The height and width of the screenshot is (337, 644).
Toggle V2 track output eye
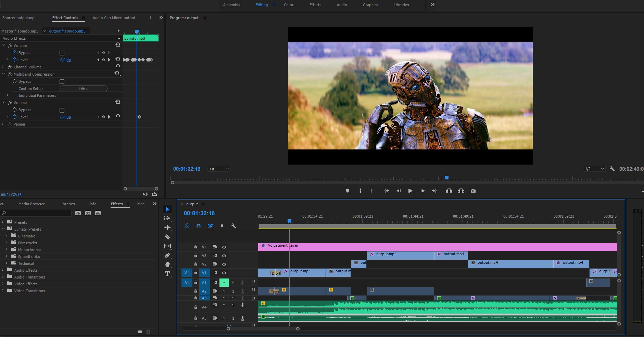224,264
